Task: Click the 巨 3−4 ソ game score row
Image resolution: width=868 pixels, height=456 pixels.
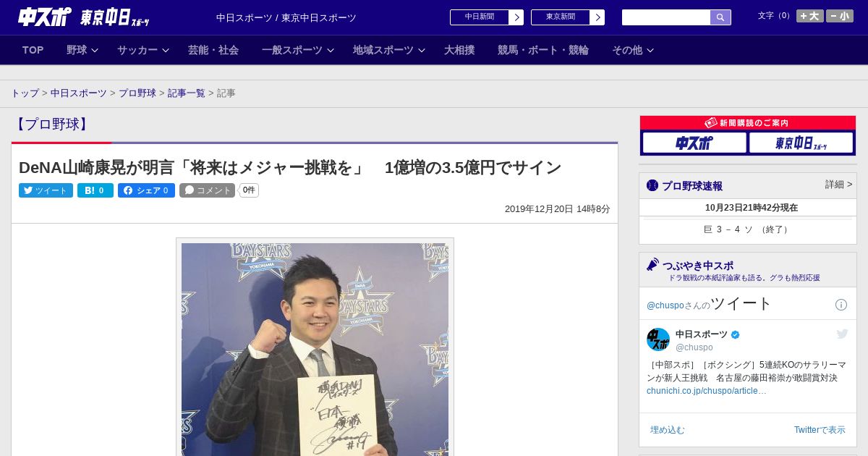Action: (x=748, y=229)
